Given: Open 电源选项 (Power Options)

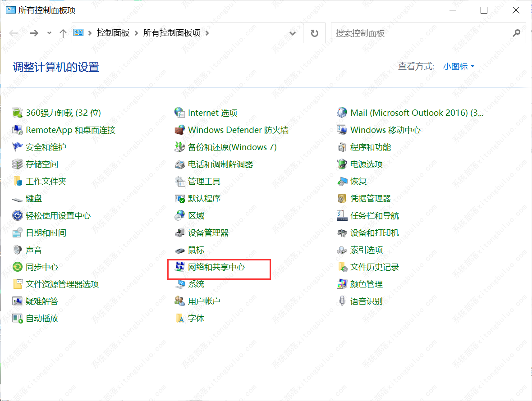Looking at the screenshot, I should (x=367, y=164).
